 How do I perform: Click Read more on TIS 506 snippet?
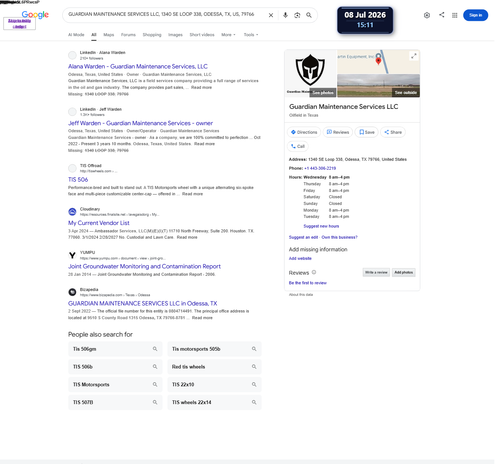pos(192,194)
